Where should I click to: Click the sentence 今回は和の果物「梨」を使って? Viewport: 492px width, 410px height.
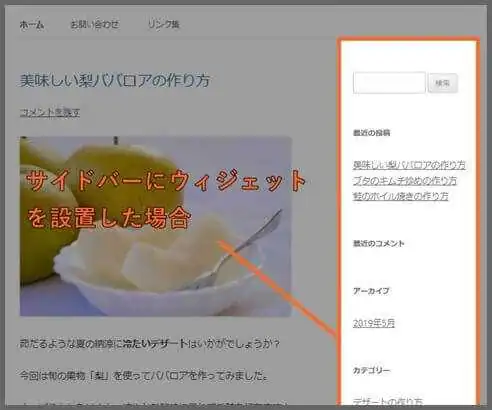click(x=144, y=376)
